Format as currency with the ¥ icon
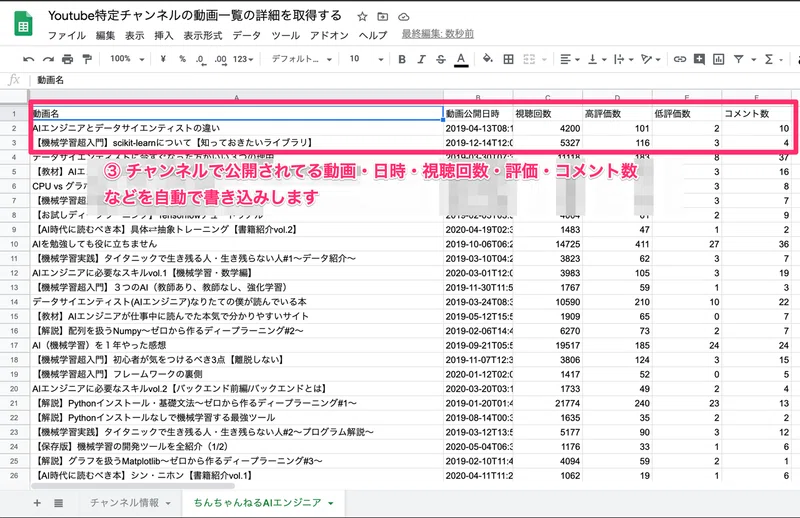 pos(163,59)
